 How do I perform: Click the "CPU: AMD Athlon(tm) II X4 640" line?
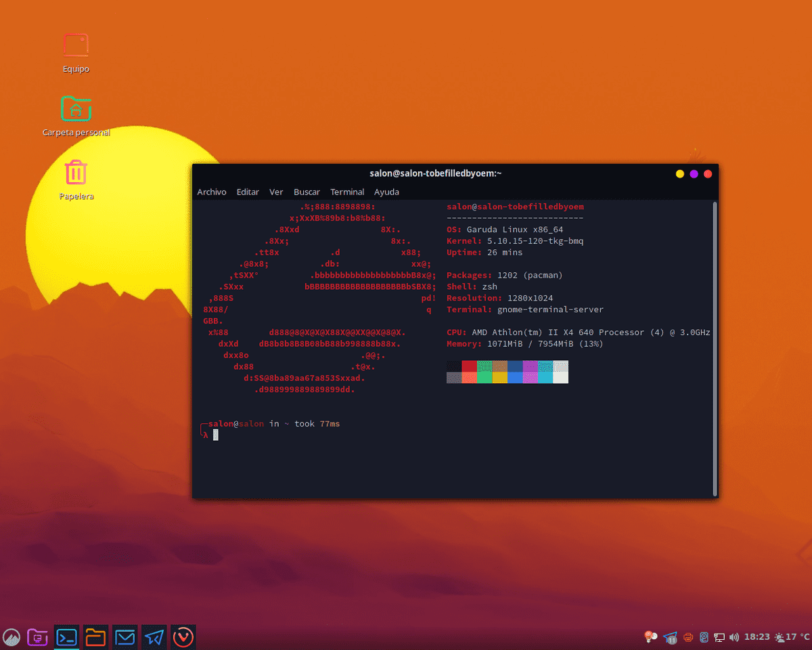[579, 332]
